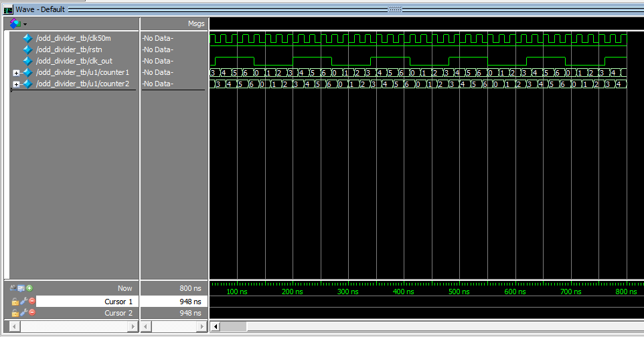Toggle leaf names icon beside Now

coord(13,288)
